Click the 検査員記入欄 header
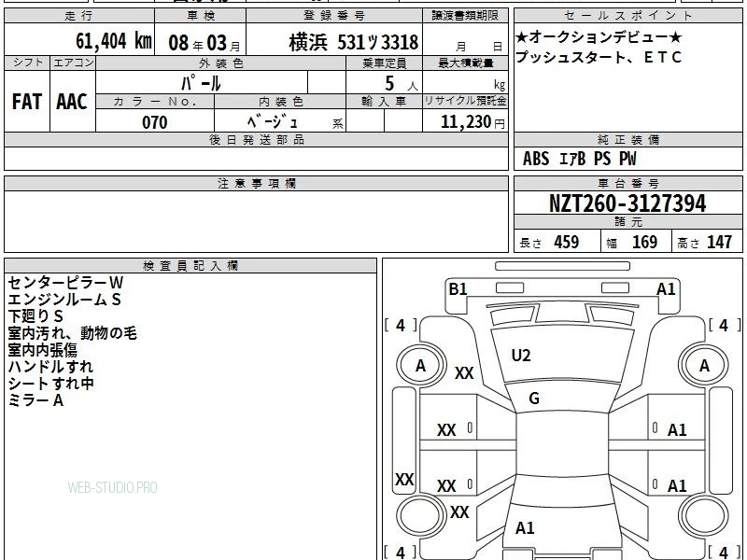The image size is (747, 560). (x=190, y=266)
